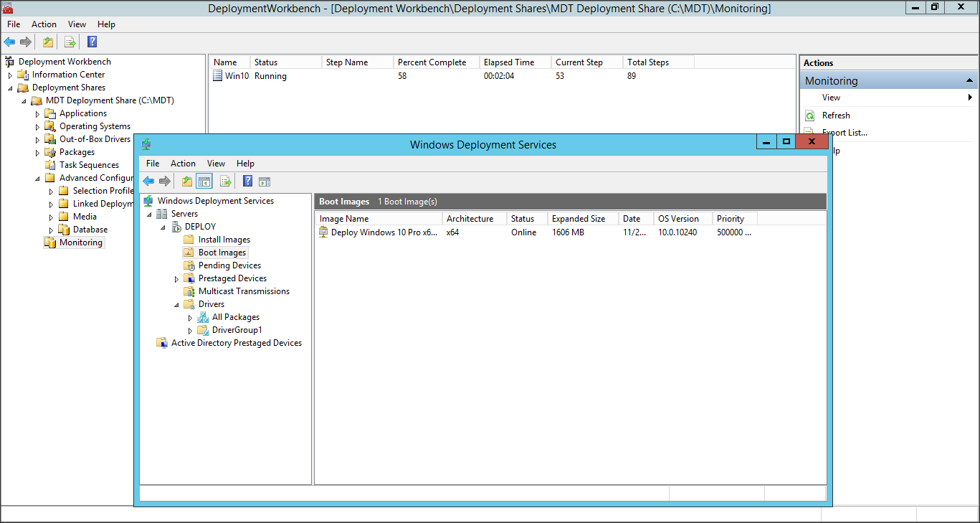Open the View submenu in Actions pane
The height and width of the screenshot is (523, 980).
pos(832,98)
